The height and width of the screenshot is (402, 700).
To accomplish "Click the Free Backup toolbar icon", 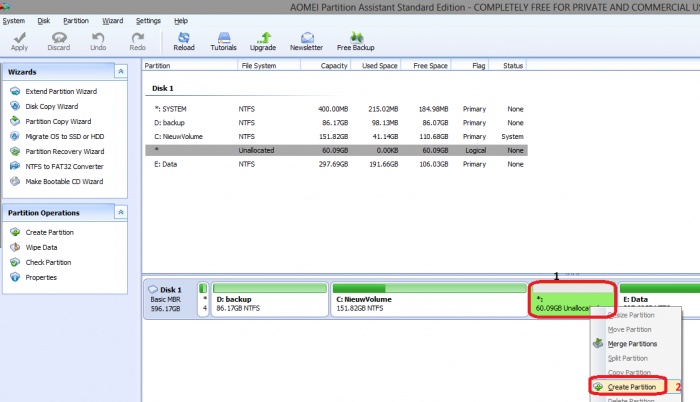I will (355, 41).
